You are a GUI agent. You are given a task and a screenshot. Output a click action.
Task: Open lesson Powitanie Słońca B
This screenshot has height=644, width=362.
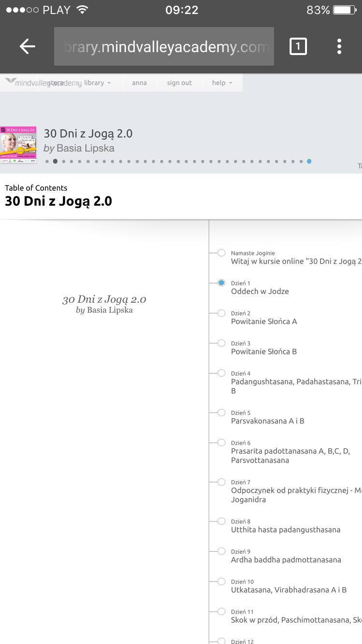click(264, 351)
